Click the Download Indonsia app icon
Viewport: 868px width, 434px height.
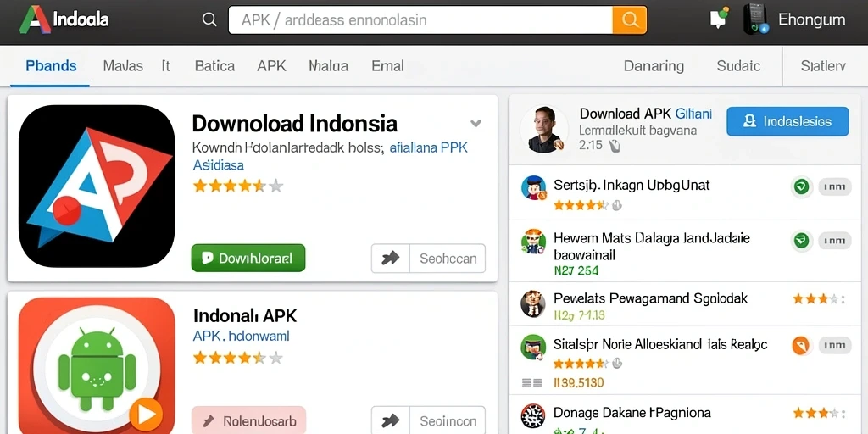(97, 186)
